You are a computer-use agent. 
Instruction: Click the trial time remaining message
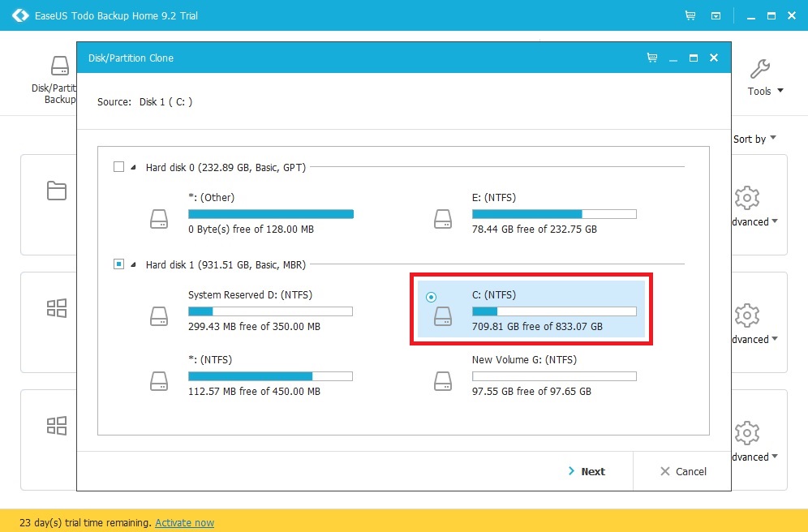[85, 523]
